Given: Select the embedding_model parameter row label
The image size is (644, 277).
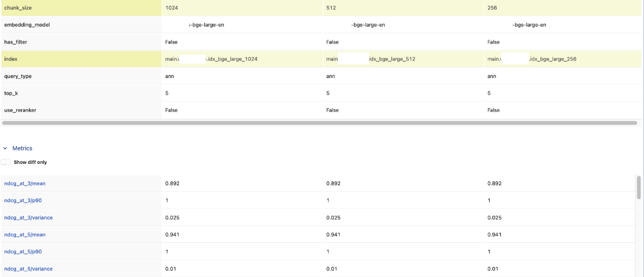Looking at the screenshot, I should pyautogui.click(x=27, y=25).
